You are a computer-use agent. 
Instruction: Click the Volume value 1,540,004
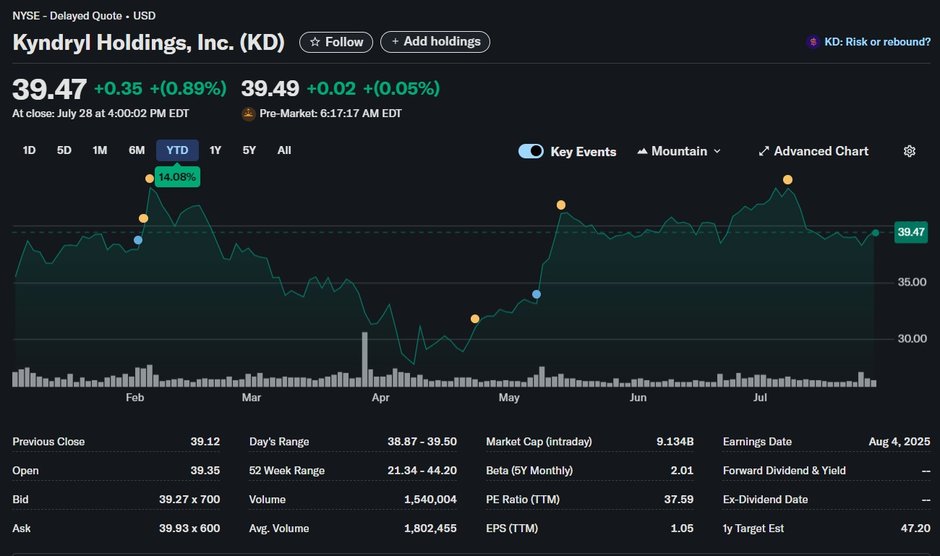[x=430, y=499]
